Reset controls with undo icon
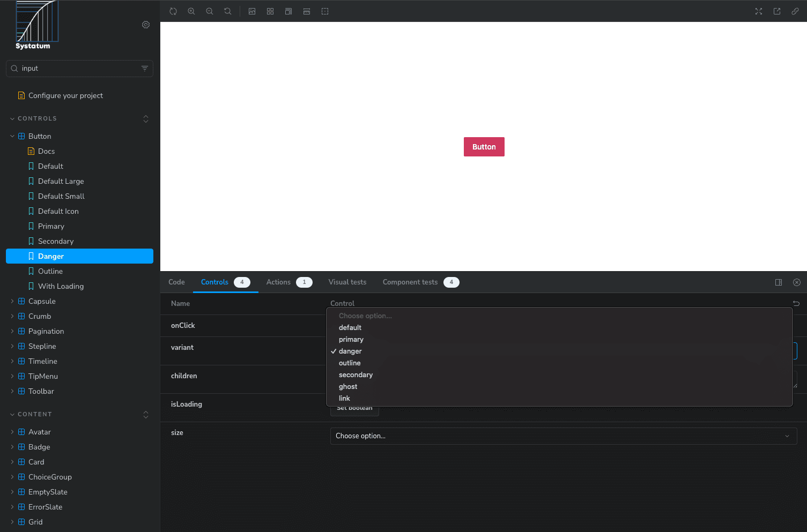 (x=796, y=303)
